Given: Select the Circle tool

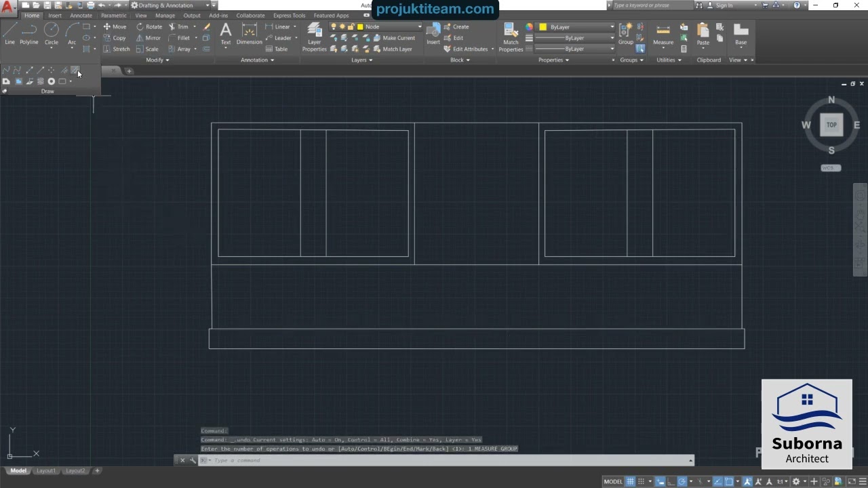Looking at the screenshot, I should [52, 34].
